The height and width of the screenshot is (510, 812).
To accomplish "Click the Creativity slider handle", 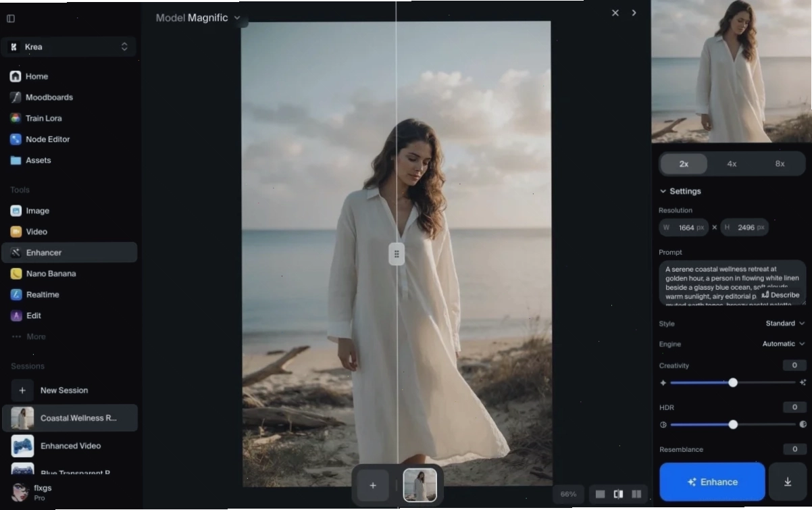I will pos(733,382).
